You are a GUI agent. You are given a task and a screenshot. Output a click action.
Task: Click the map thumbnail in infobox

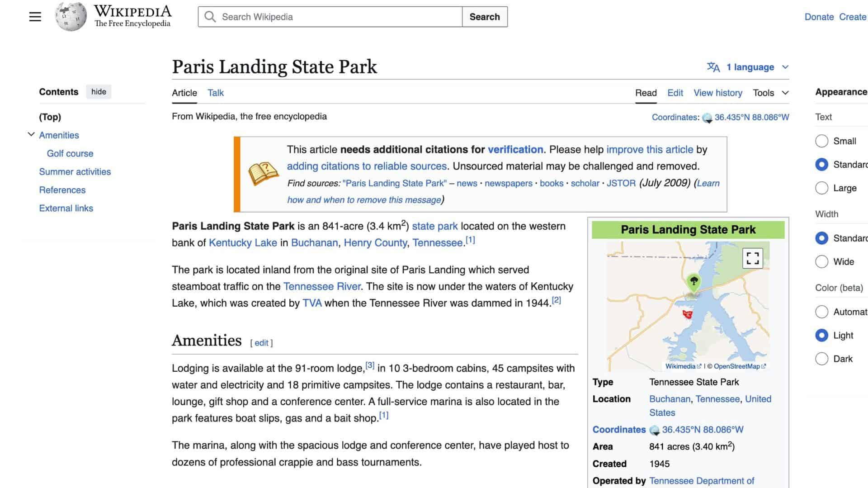[688, 306]
